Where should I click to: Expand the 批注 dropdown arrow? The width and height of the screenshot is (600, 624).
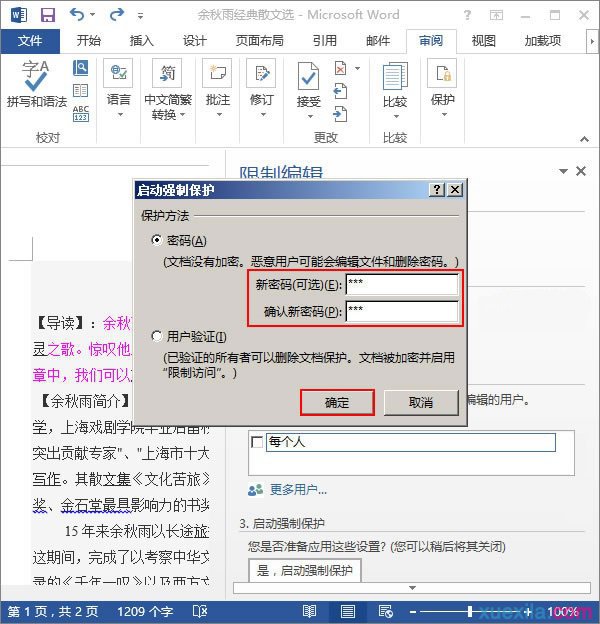219,115
